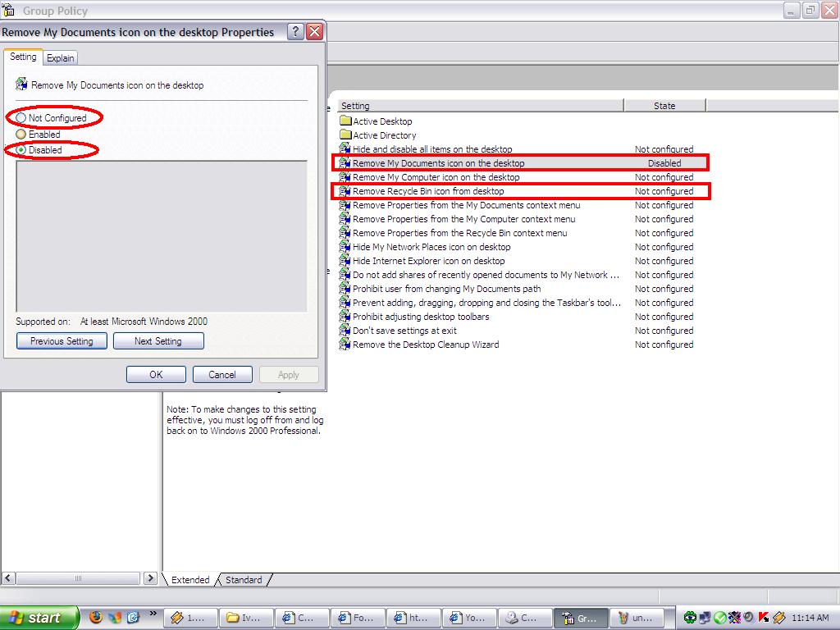Click the icon beside 'Hide My Network Places icon on desktop'

[345, 246]
